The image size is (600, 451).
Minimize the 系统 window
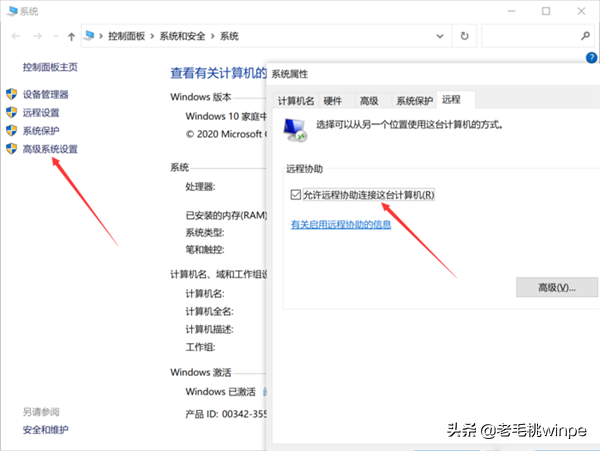pyautogui.click(x=511, y=11)
